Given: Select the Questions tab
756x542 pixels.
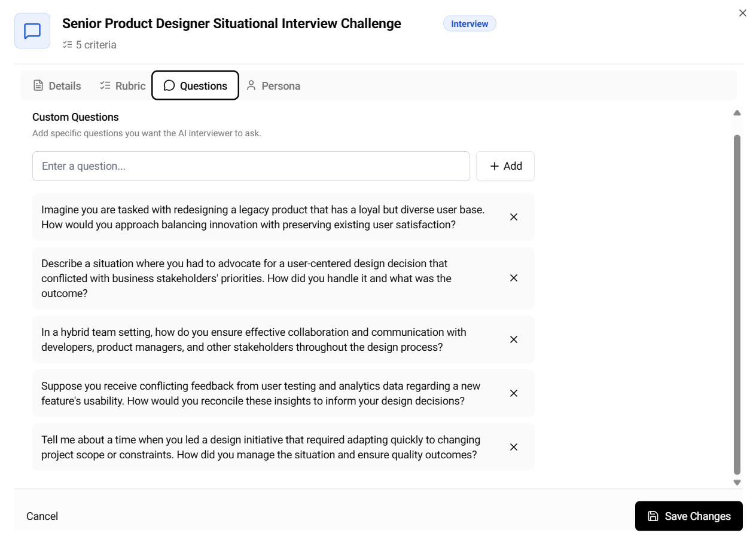Looking at the screenshot, I should pos(195,85).
